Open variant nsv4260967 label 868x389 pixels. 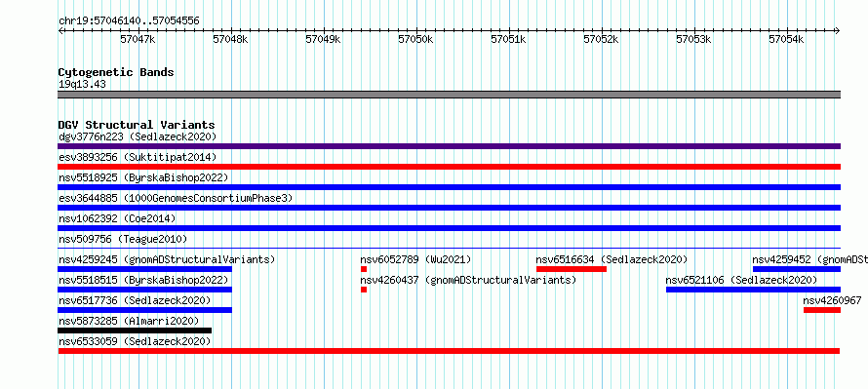pos(833,300)
